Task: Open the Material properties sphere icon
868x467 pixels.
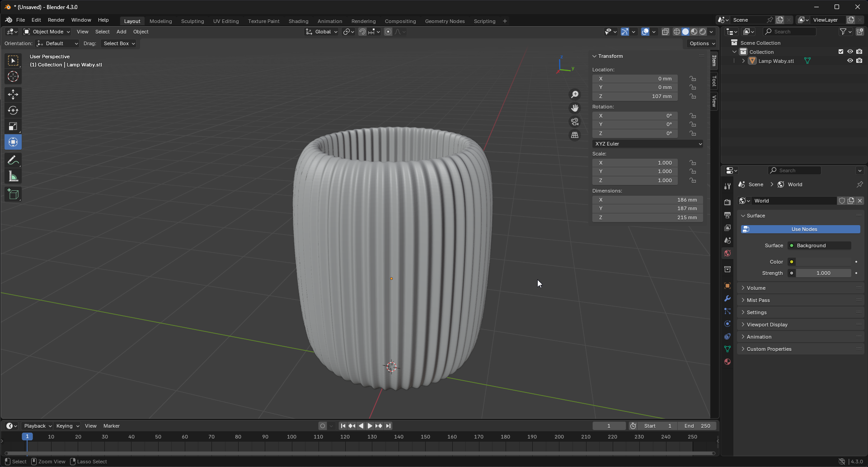Action: pos(727,362)
